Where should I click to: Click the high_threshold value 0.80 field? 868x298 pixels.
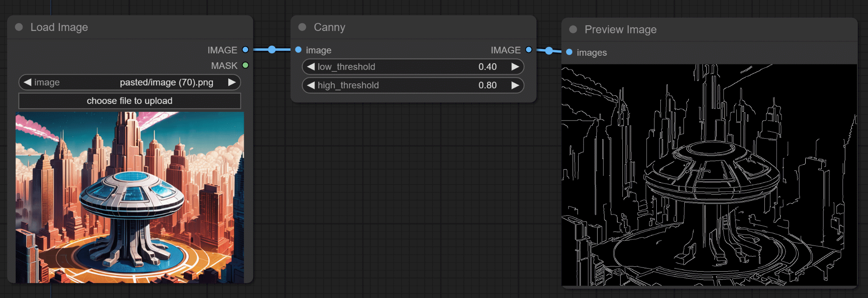click(x=487, y=85)
